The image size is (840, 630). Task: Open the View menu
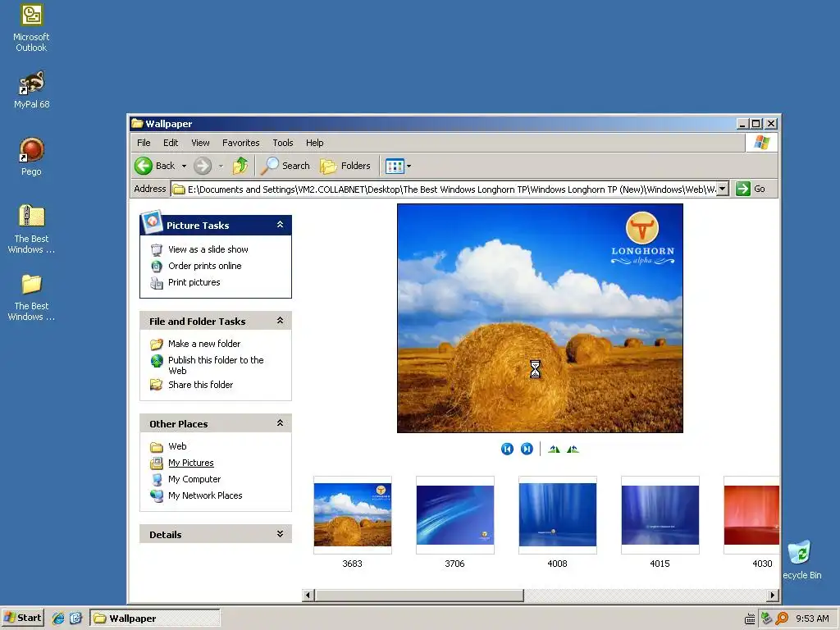[x=200, y=143]
